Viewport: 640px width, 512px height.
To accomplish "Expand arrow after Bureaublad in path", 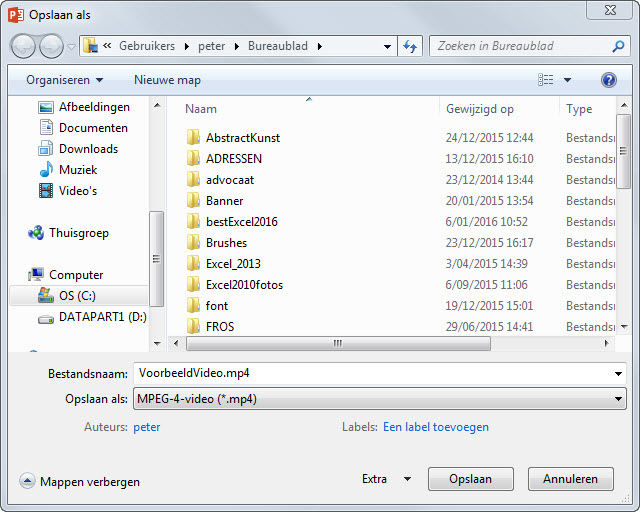I will pos(320,47).
